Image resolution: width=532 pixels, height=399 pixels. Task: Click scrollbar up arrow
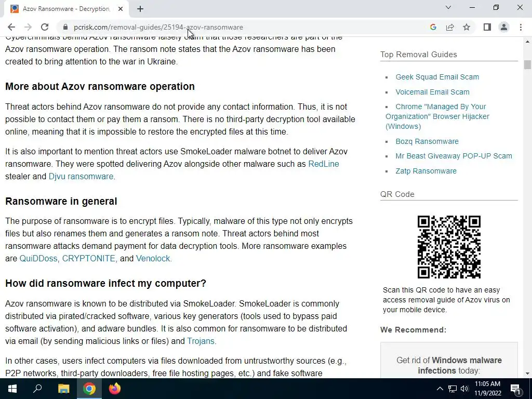(527, 42)
